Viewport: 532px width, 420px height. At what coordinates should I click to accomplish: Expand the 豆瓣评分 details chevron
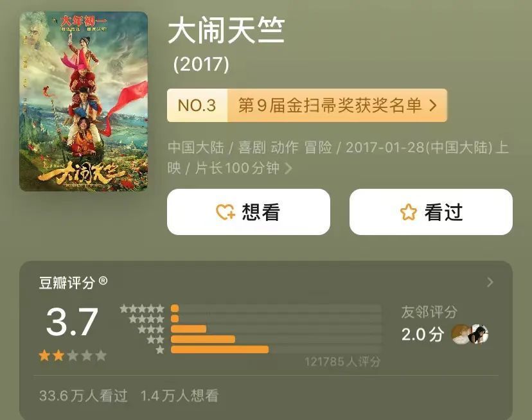click(490, 283)
